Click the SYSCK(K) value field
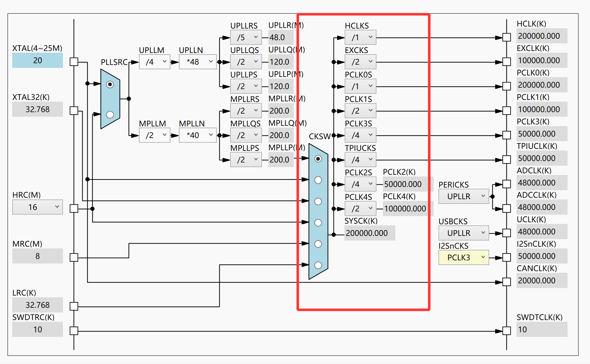 tap(369, 233)
